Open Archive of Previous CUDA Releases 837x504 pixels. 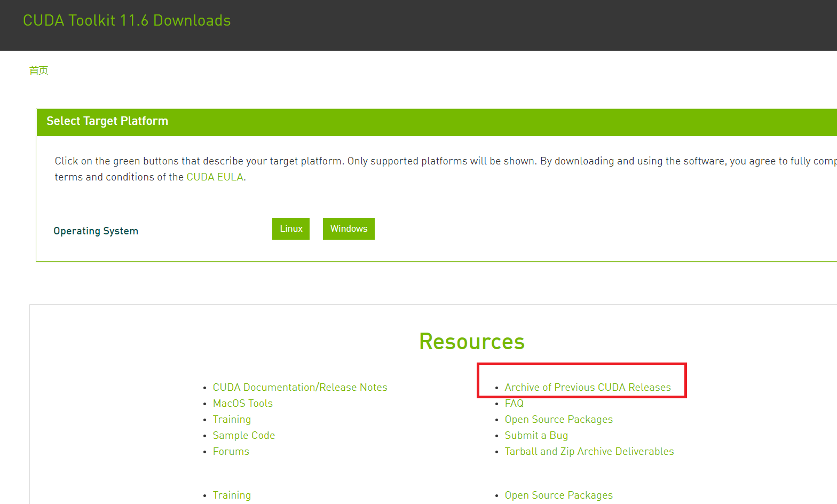[x=588, y=388]
